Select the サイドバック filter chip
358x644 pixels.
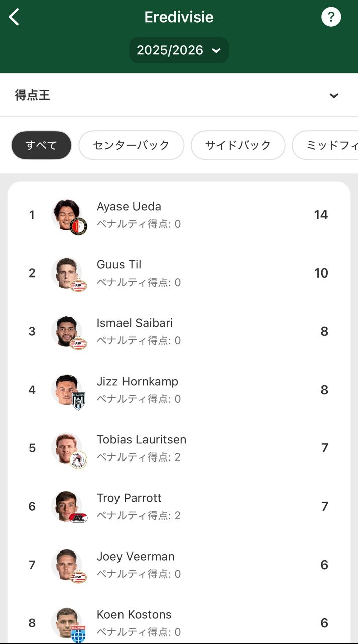pyautogui.click(x=238, y=145)
